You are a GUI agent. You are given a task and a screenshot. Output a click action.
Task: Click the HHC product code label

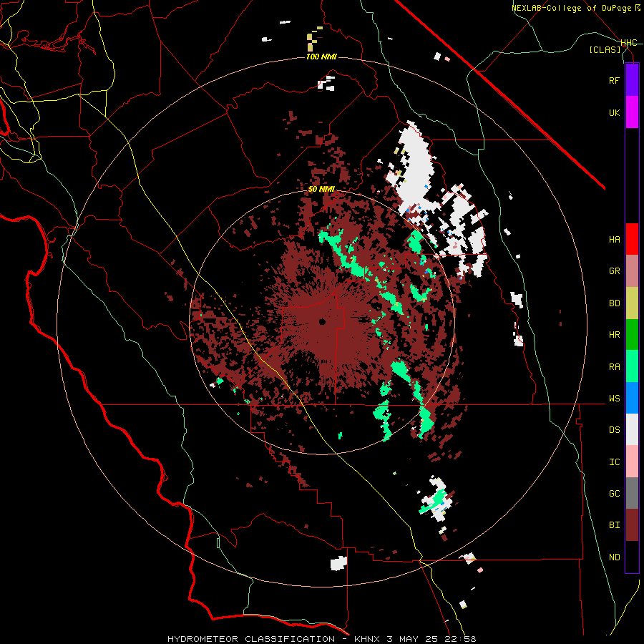coord(629,43)
